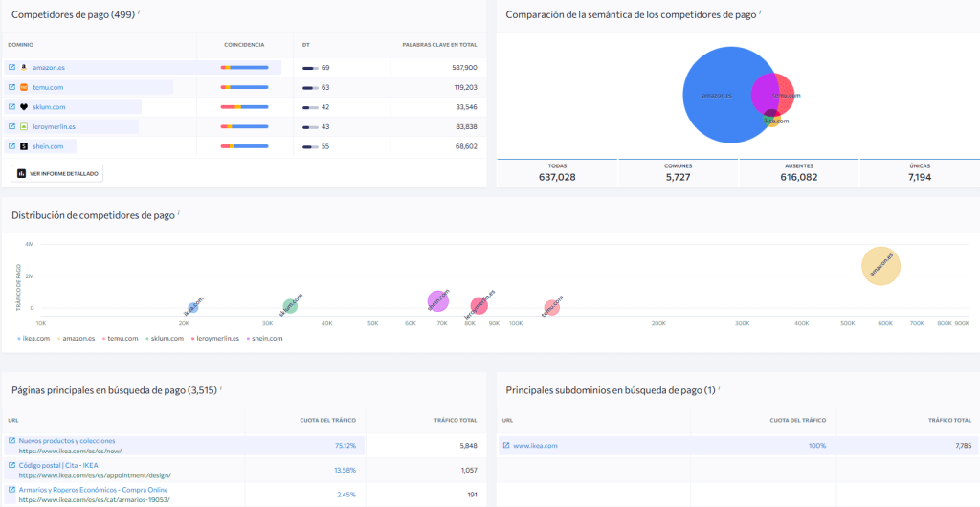Open external icon for Código postal page

pos(11,465)
